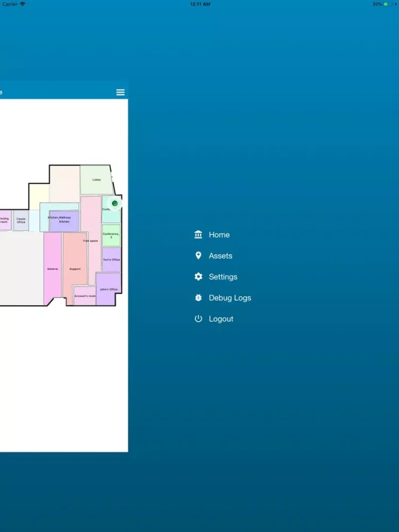Tap Tom's Office on the map
The width and height of the screenshot is (399, 532).
tap(111, 260)
